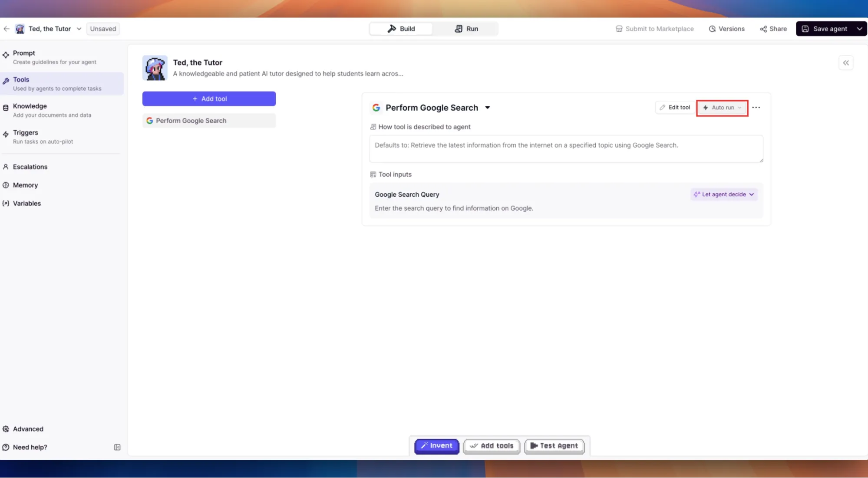Click the Add tools pixel button
868x478 pixels.
[x=492, y=446]
